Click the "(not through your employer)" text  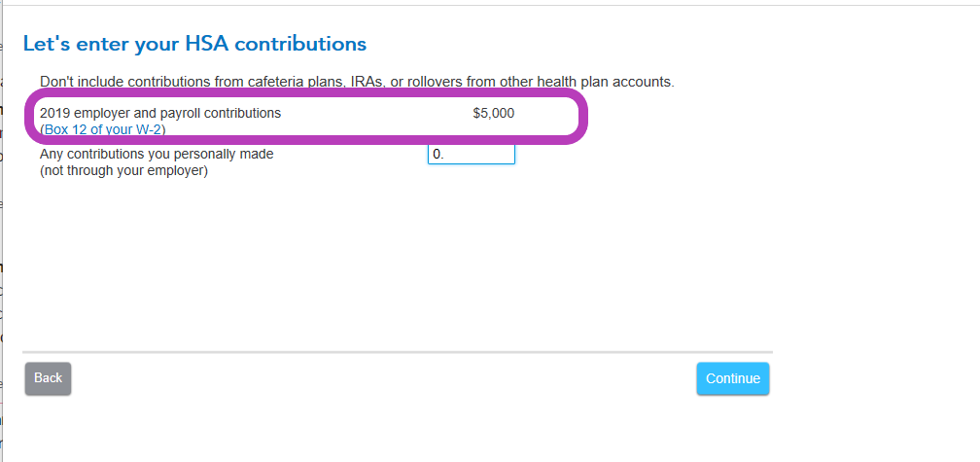123,170
